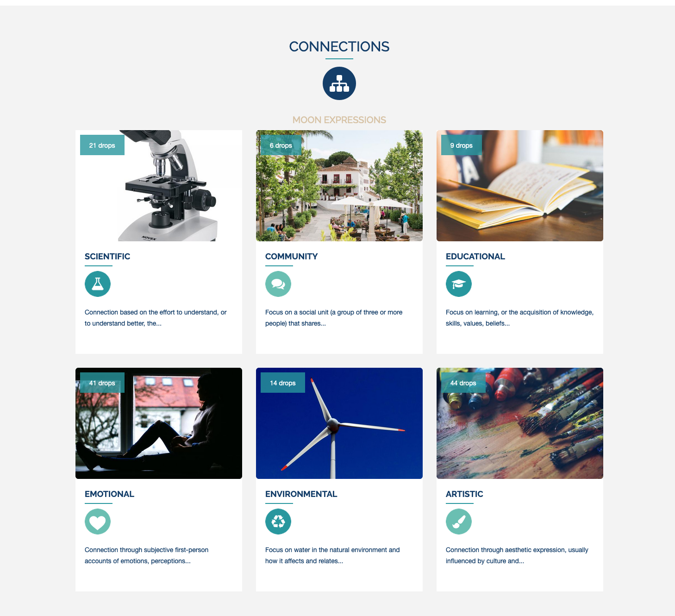Click the Emotional heart icon

click(98, 522)
